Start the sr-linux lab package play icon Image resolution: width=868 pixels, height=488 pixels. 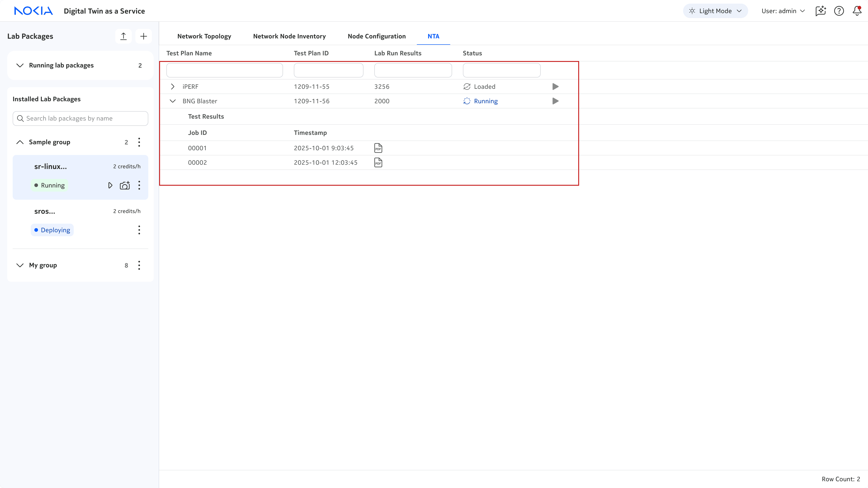tap(110, 185)
